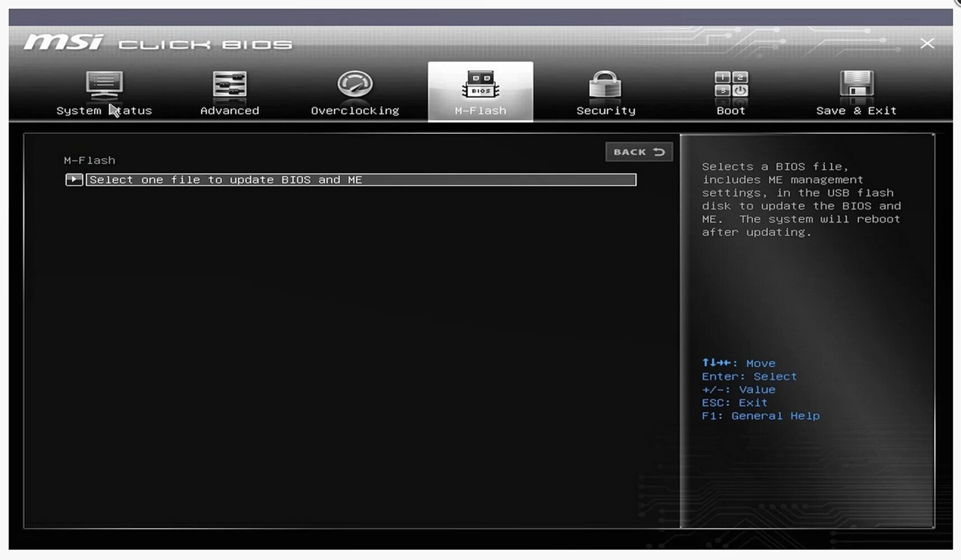The height and width of the screenshot is (560, 961).
Task: Click the Enter: Select hint
Action: (x=749, y=376)
